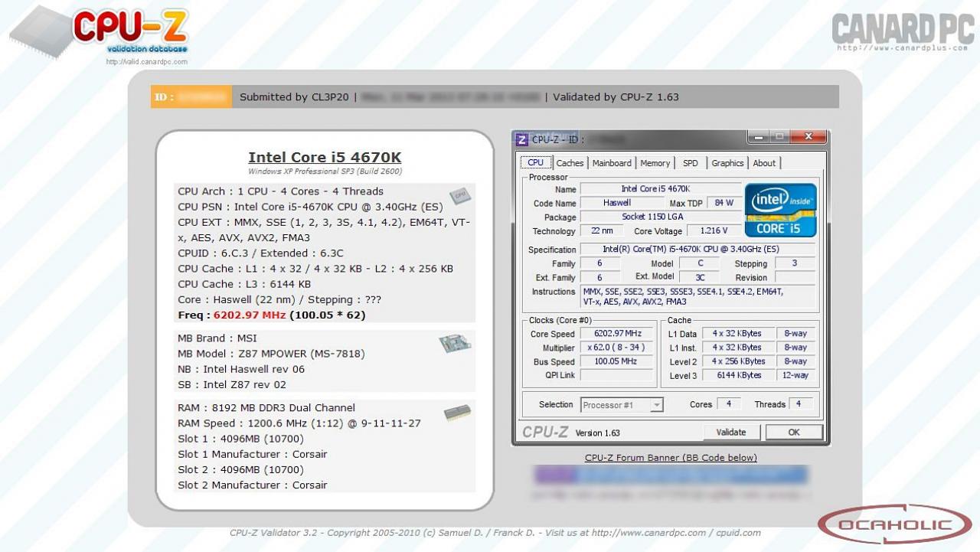The image size is (980, 552).
Task: Click the Core Speed value field
Action: point(618,334)
